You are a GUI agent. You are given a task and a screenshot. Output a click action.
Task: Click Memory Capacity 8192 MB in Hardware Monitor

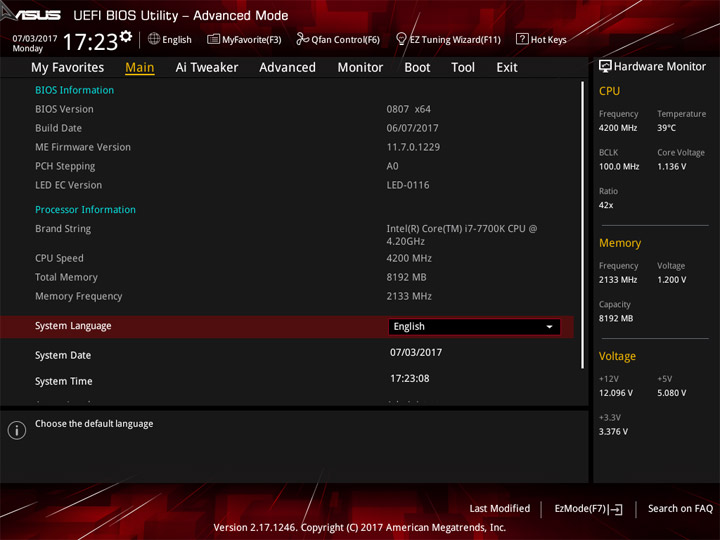point(616,318)
